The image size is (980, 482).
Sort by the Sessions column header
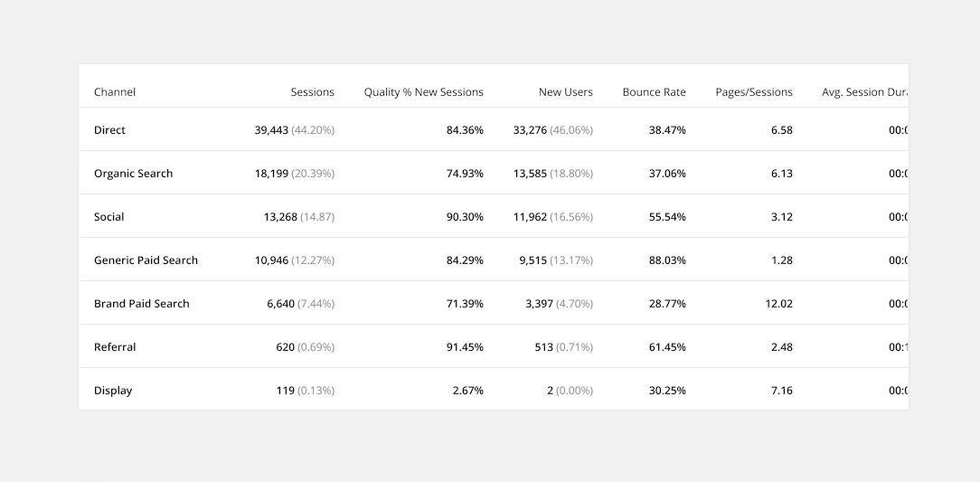coord(313,92)
